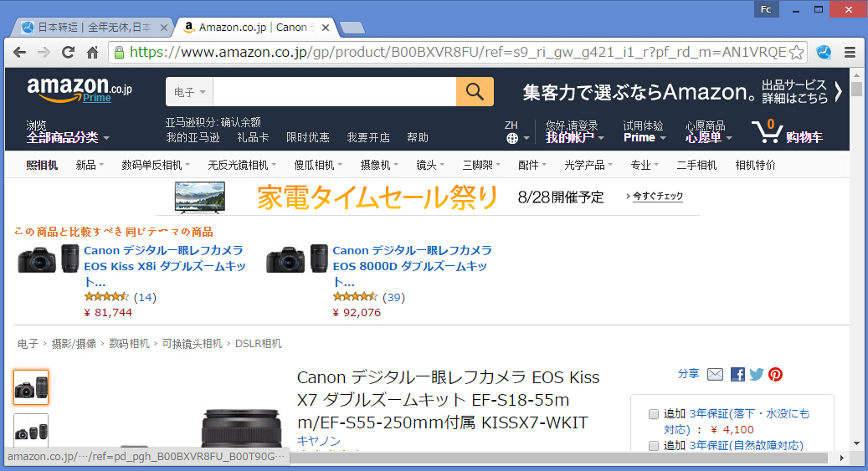Bookmark this page with the star icon
Image resolution: width=868 pixels, height=471 pixels.
point(796,53)
